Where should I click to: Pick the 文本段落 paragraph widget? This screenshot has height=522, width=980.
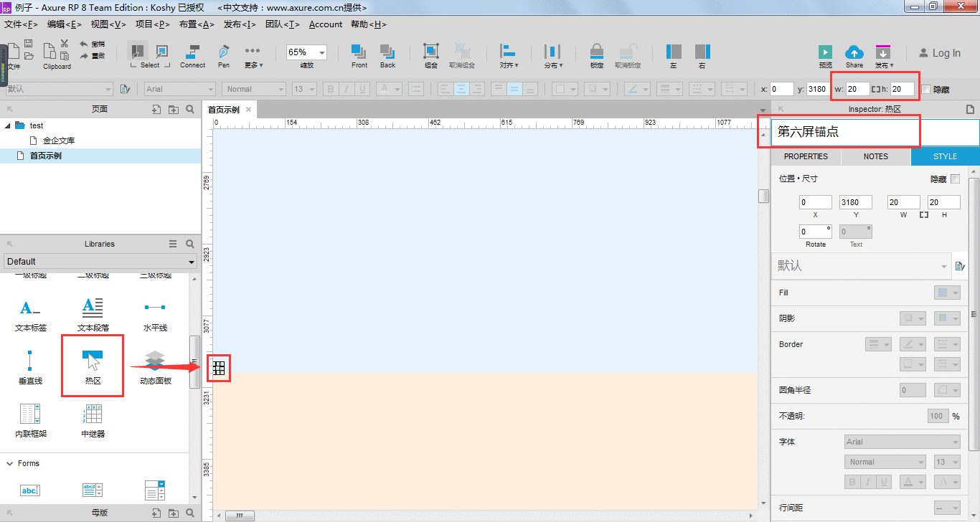93,314
